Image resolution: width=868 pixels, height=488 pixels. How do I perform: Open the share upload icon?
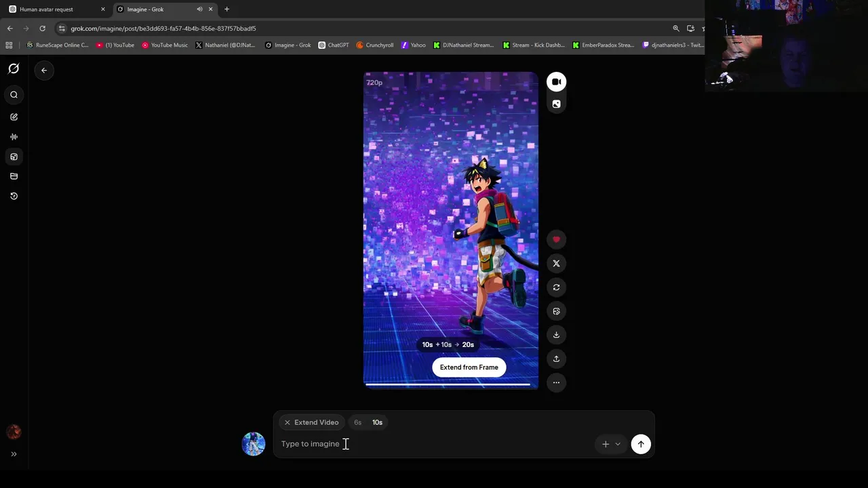pyautogui.click(x=556, y=359)
